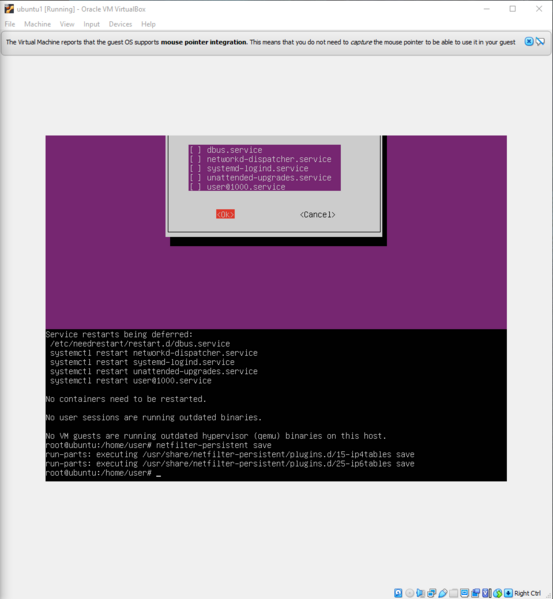Open the display settings status icon
The image size is (553, 599).
click(x=464, y=593)
